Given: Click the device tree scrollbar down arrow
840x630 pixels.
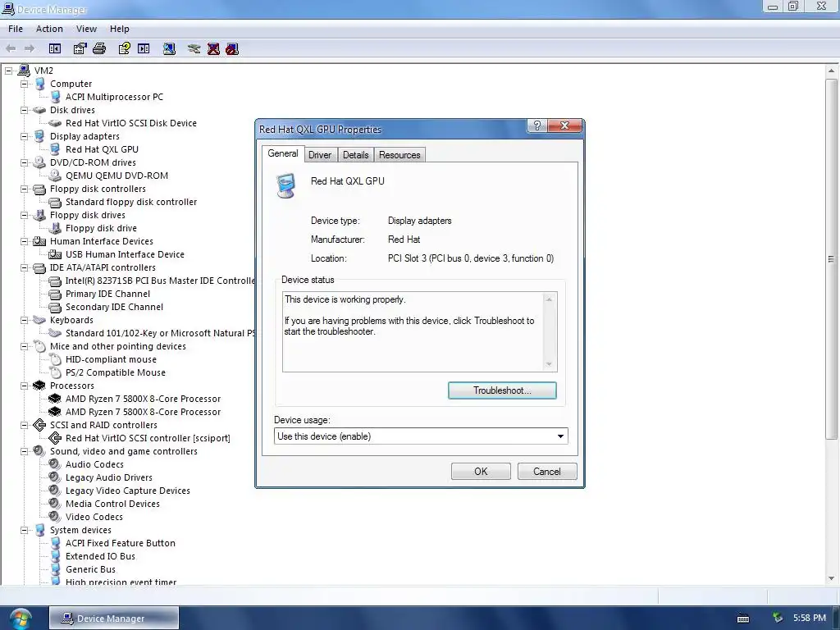Looking at the screenshot, I should click(x=831, y=578).
